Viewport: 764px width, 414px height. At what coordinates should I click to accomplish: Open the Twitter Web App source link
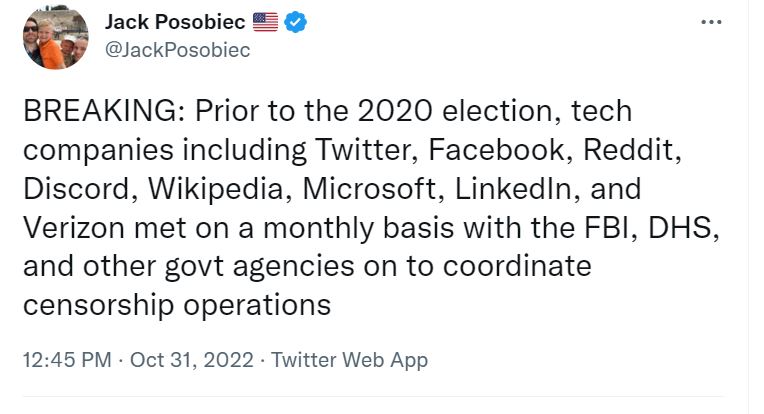[x=350, y=360]
